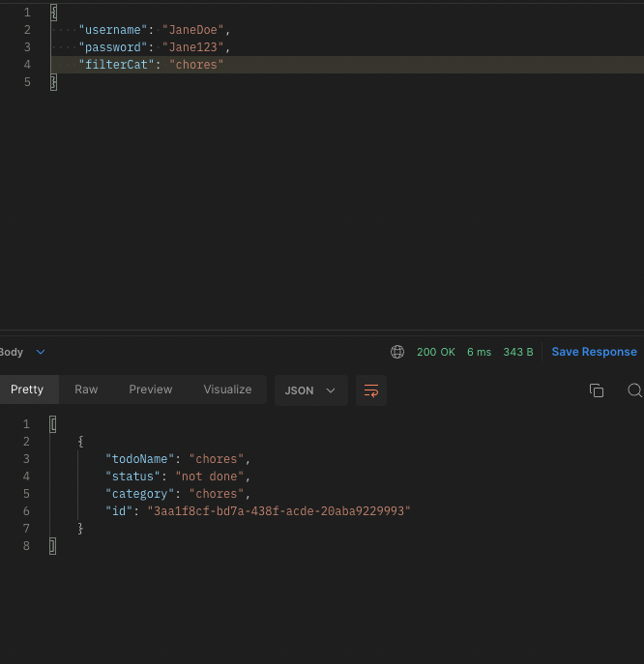Switch to the Raw tab

(x=86, y=390)
